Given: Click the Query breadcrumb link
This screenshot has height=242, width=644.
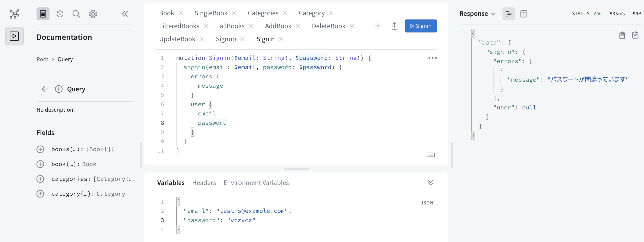Looking at the screenshot, I should [x=65, y=59].
